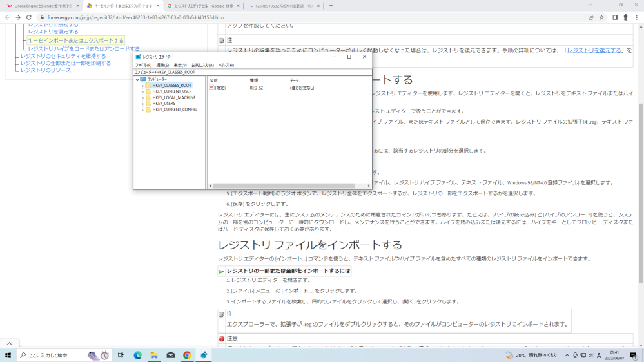Click the HKEY_CURRENT_USER folder icon
644x362 pixels.
point(148,91)
